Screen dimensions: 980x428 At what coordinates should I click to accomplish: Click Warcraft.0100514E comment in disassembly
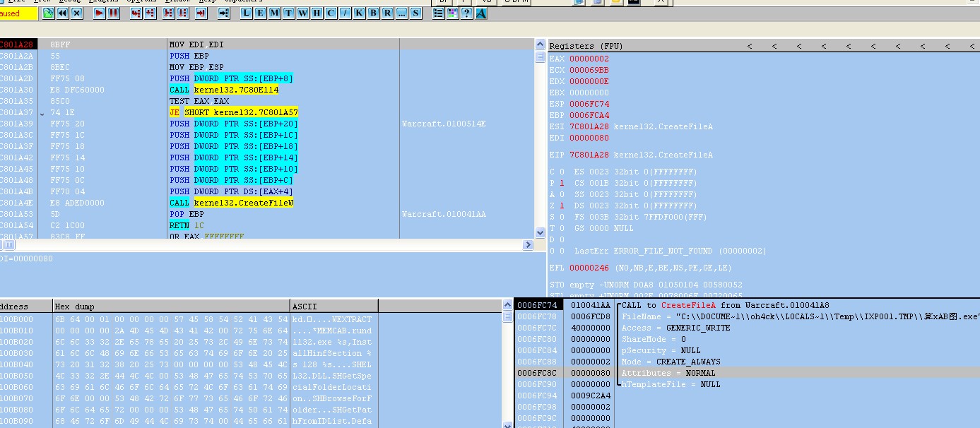444,124
